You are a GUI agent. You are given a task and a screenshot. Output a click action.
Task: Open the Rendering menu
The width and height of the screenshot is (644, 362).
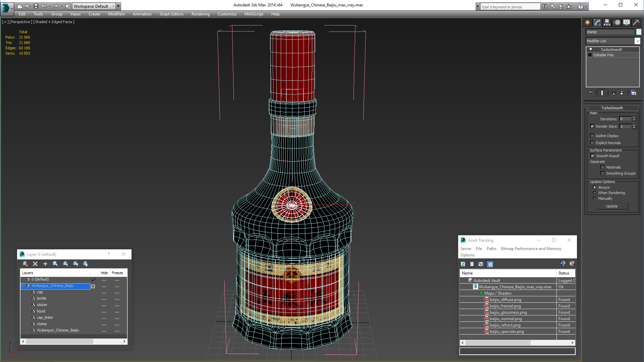(x=200, y=14)
